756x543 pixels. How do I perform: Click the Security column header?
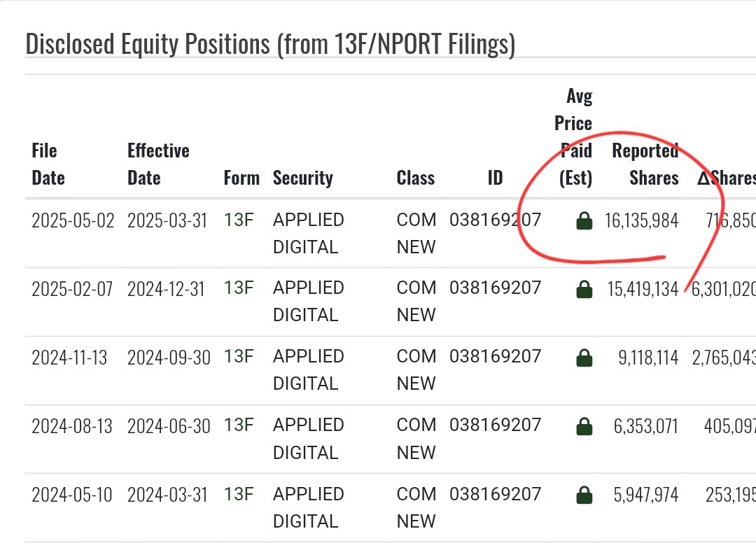coord(303,178)
